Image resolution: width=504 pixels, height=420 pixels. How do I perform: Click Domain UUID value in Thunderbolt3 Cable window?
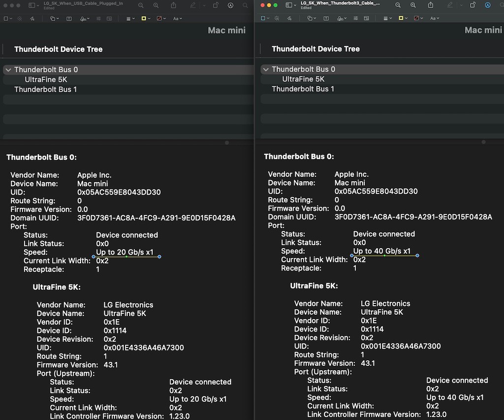point(413,217)
